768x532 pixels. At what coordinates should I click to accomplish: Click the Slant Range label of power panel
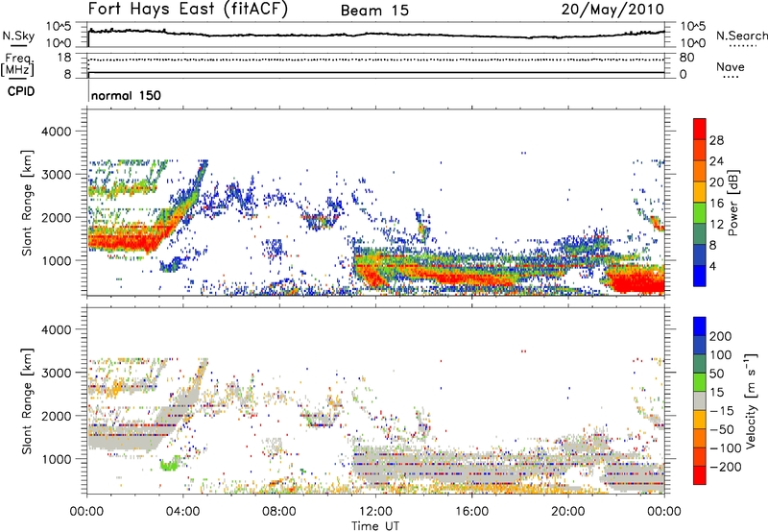pyautogui.click(x=27, y=203)
